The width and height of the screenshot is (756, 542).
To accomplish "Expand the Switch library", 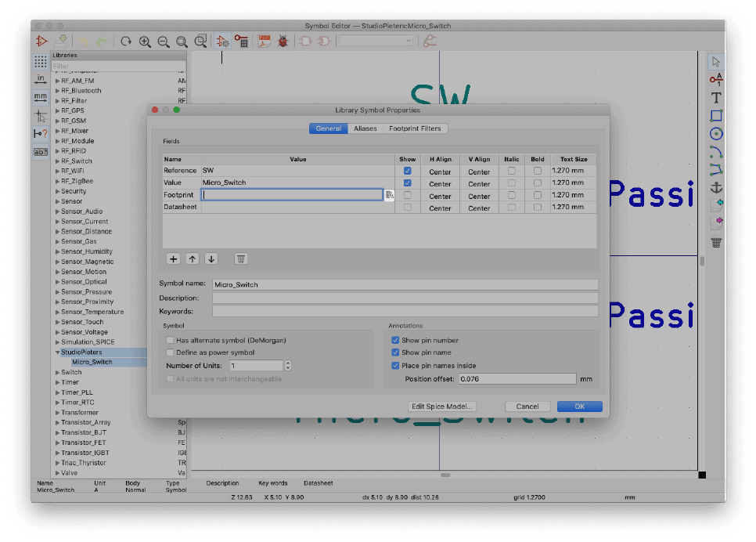I will tap(57, 372).
